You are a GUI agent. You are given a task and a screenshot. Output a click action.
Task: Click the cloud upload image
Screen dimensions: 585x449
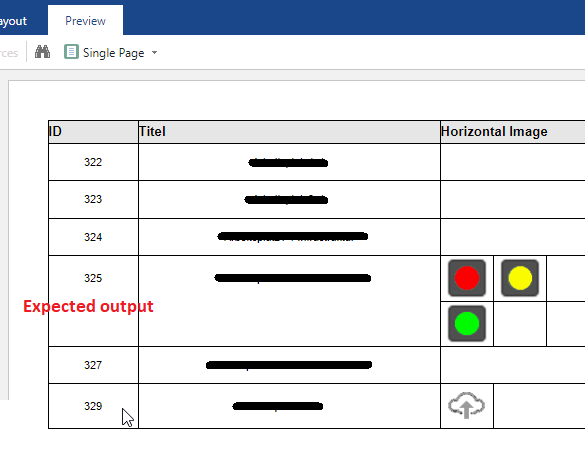(x=466, y=405)
